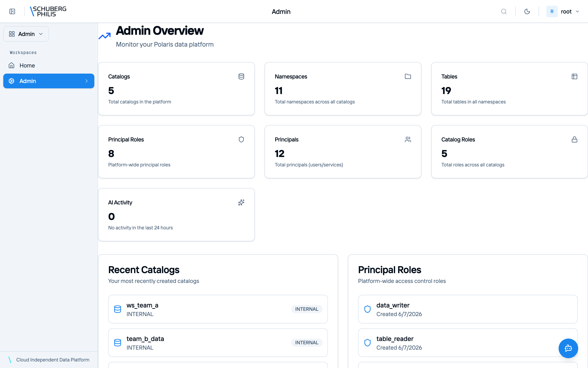Click the Admin page title in header
This screenshot has width=588, height=368.
tap(281, 11)
